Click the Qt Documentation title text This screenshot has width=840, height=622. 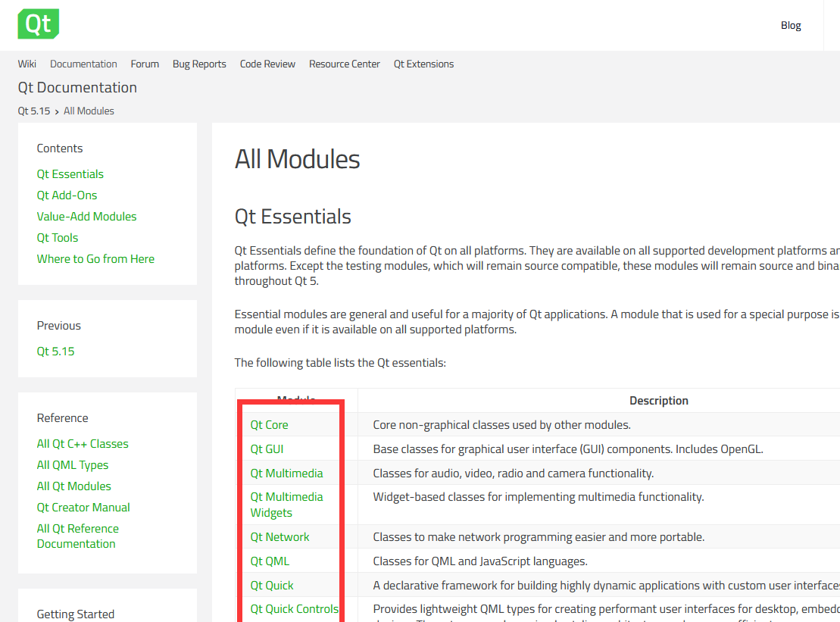77,87
